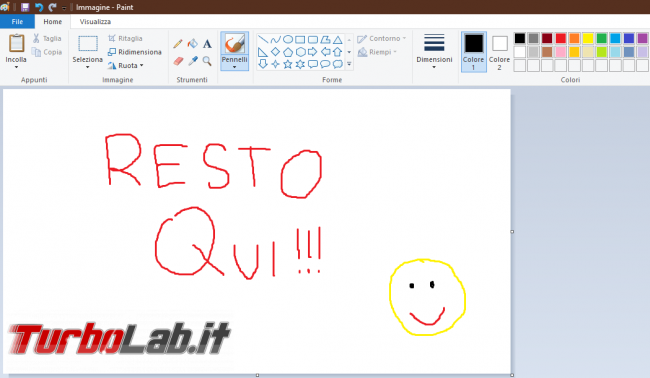The width and height of the screenshot is (650, 378).
Task: Save the image with the floppy icon
Action: click(25, 7)
